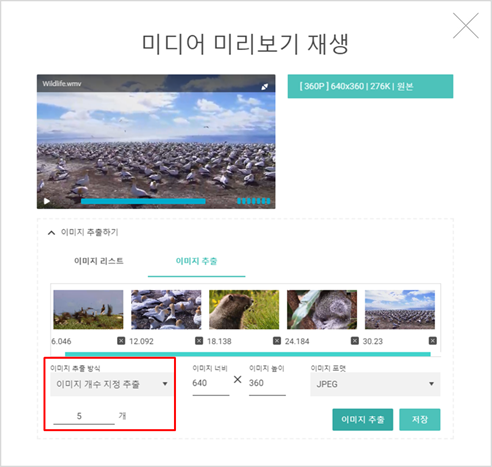The width and height of the screenshot is (492, 467).
Task: Click the 저장 button
Action: pos(420,419)
